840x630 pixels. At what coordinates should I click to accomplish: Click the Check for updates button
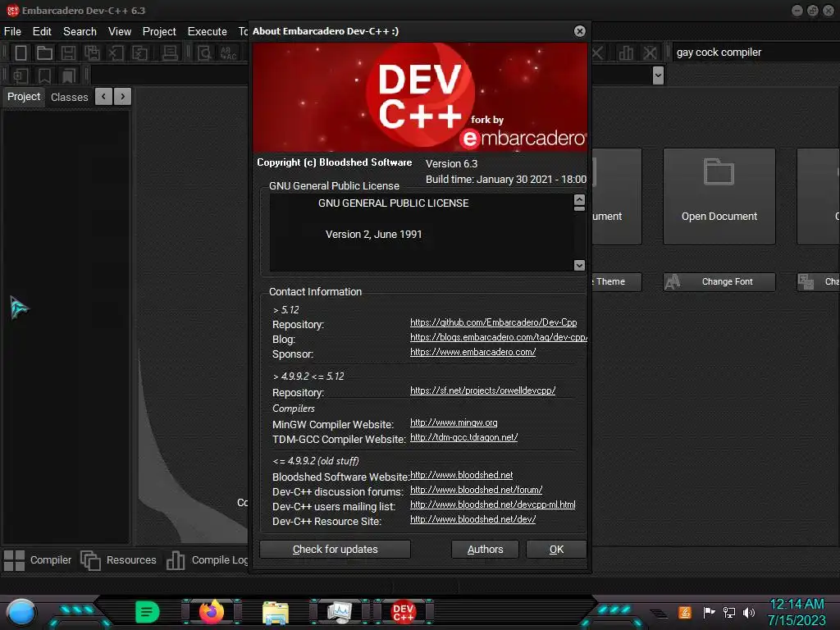tap(335, 550)
